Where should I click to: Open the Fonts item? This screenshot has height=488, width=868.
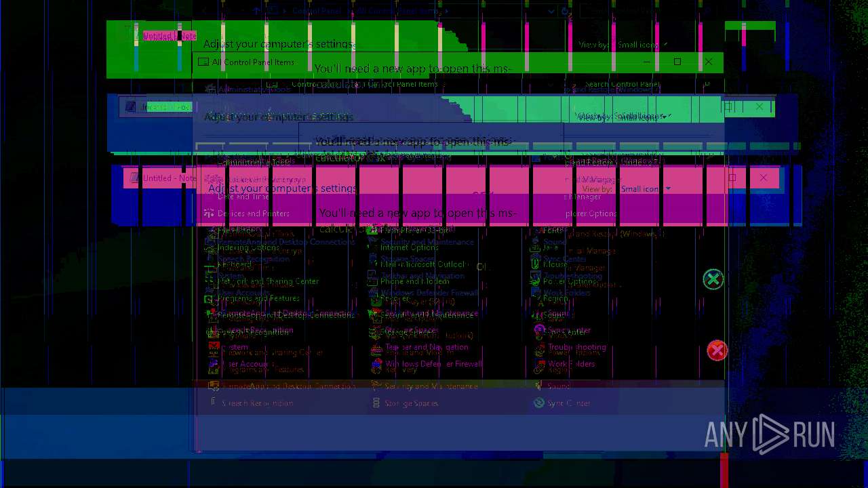tap(553, 230)
